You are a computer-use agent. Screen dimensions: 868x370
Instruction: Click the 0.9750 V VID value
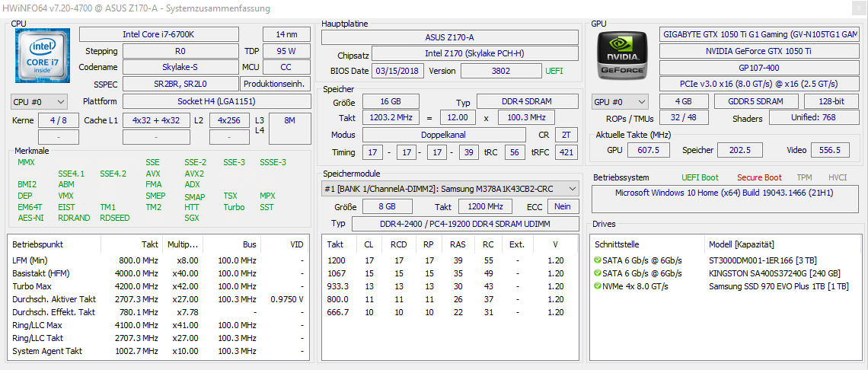287,299
